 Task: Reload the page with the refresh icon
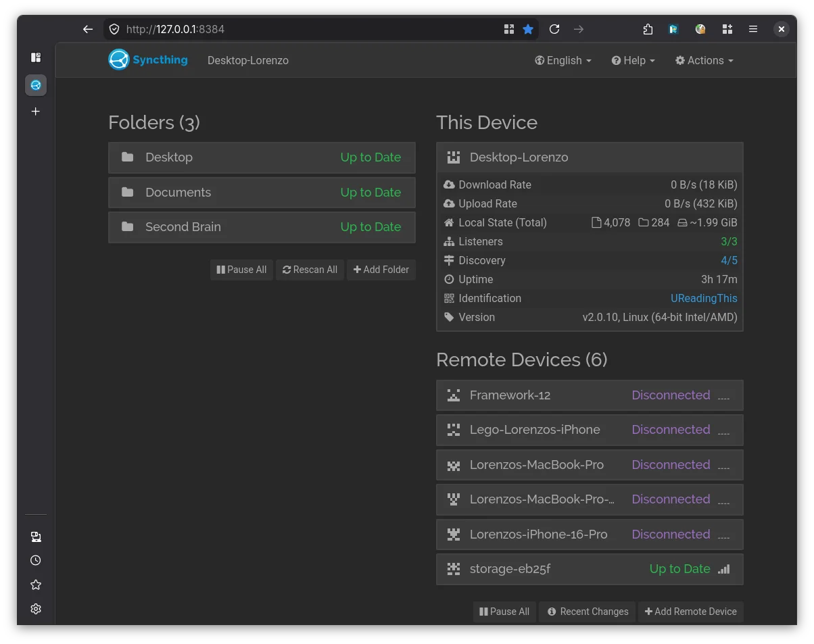(x=554, y=29)
